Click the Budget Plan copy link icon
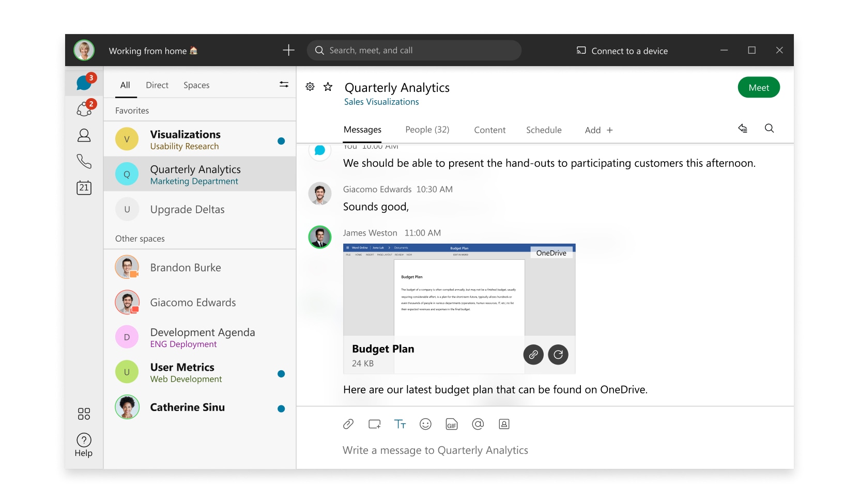This screenshot has width=860, height=504. point(533,355)
